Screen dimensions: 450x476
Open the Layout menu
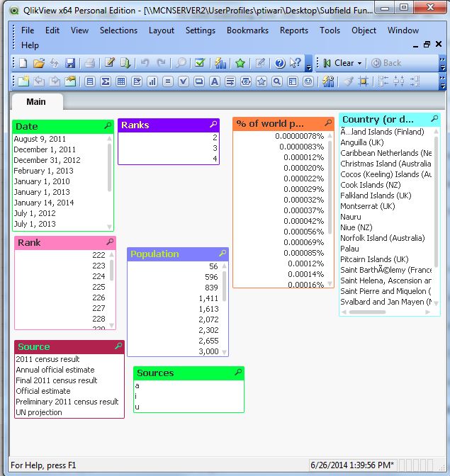pyautogui.click(x=162, y=30)
